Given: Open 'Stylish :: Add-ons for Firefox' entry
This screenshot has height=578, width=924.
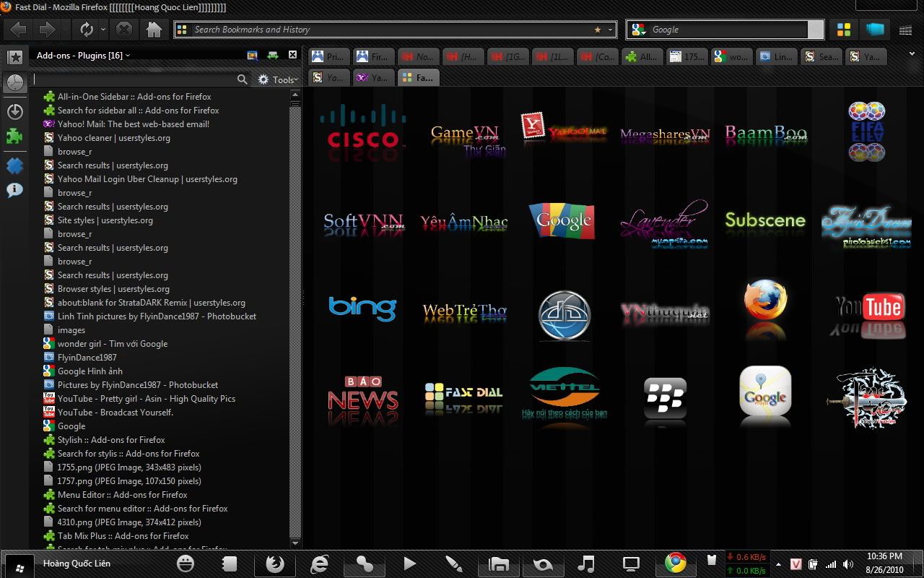Looking at the screenshot, I should [111, 440].
